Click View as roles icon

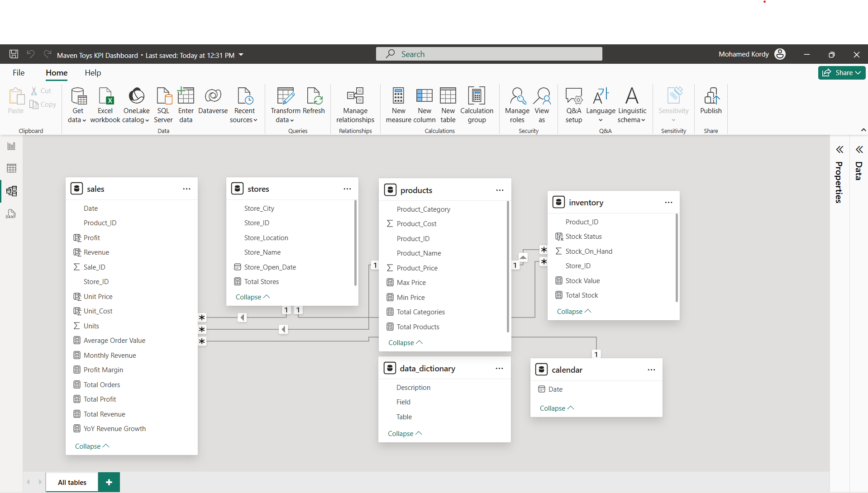coord(542,105)
